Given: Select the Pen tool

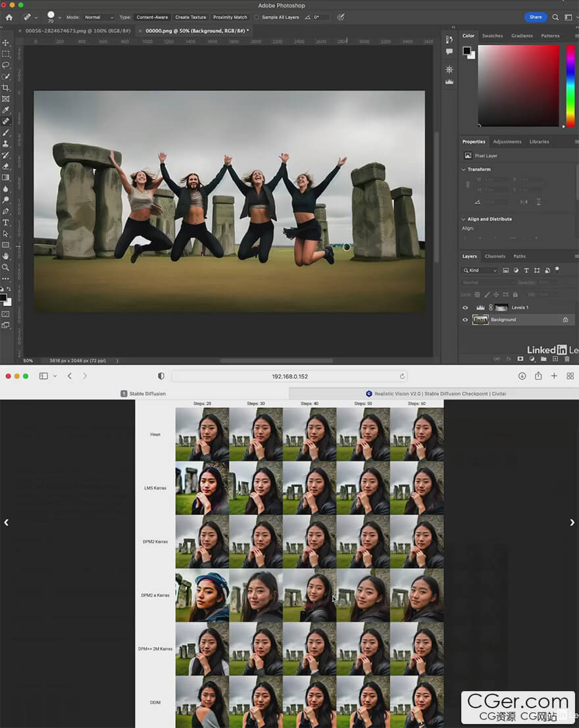Looking at the screenshot, I should (5, 211).
